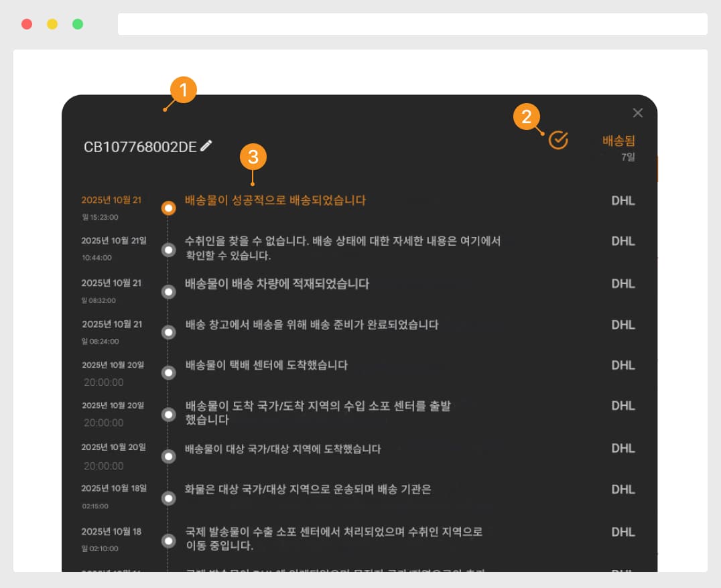Image resolution: width=721 pixels, height=588 pixels.
Task: Click the '7일' duration label
Action: [628, 159]
